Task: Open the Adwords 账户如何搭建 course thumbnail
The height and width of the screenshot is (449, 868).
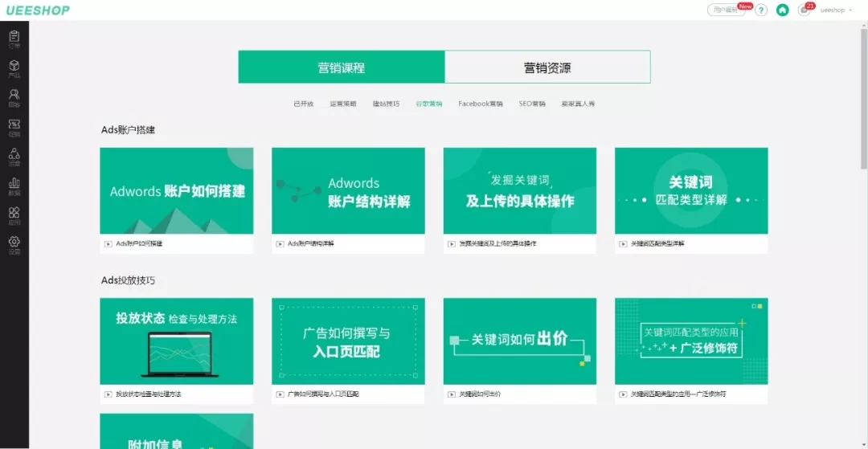Action: [176, 190]
